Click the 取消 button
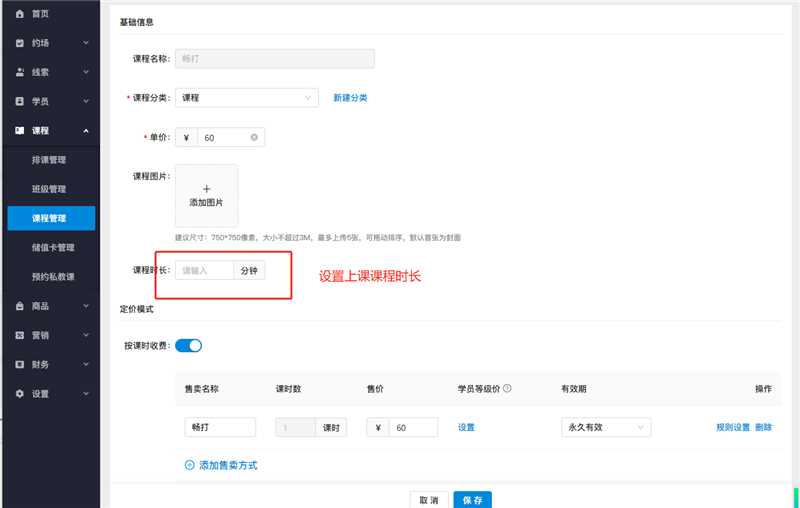 coord(429,500)
